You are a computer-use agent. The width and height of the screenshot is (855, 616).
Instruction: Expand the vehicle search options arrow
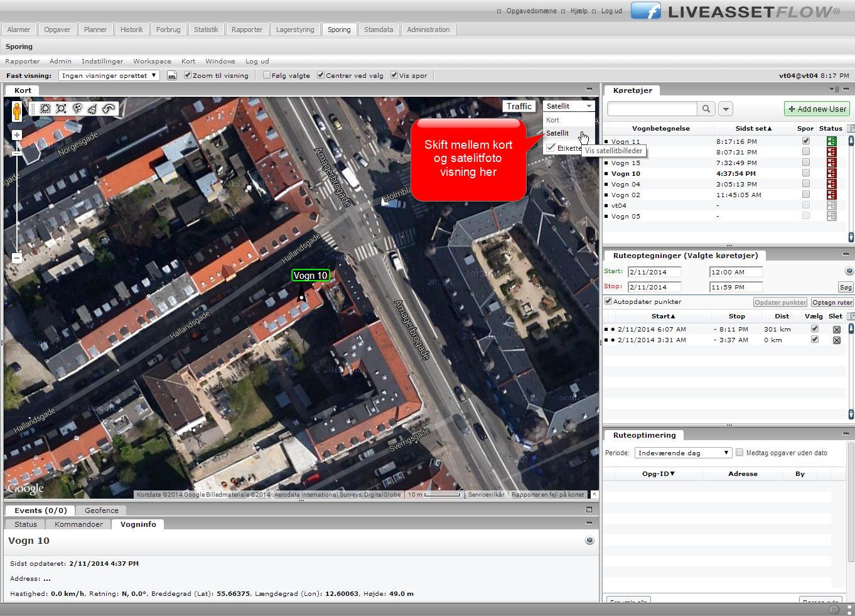coord(726,109)
